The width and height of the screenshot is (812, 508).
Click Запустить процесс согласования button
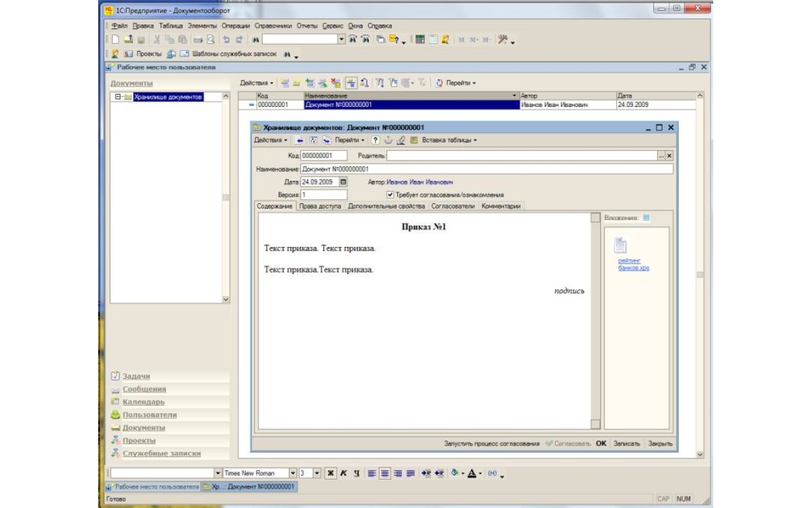491,444
